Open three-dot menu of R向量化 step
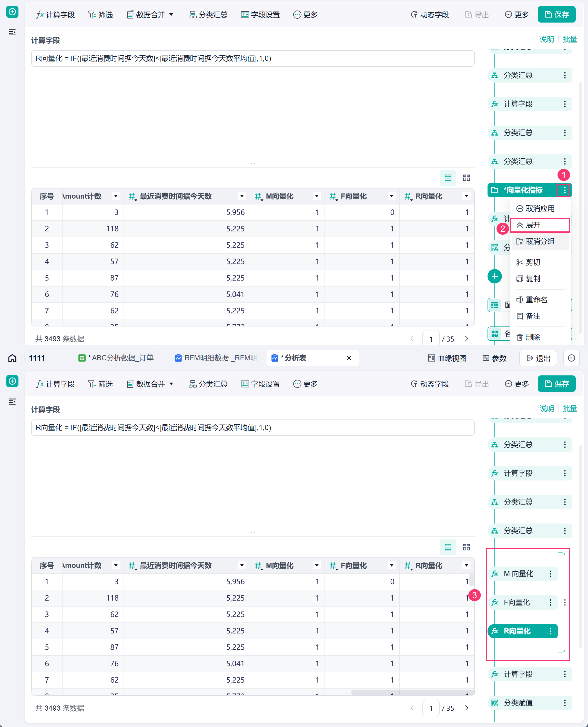This screenshot has width=588, height=727. click(550, 631)
